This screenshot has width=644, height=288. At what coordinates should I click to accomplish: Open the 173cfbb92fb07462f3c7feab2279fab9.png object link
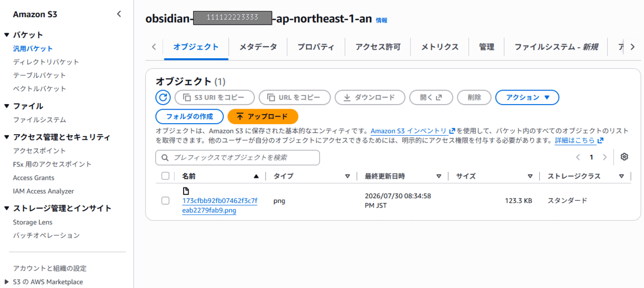pyautogui.click(x=219, y=206)
